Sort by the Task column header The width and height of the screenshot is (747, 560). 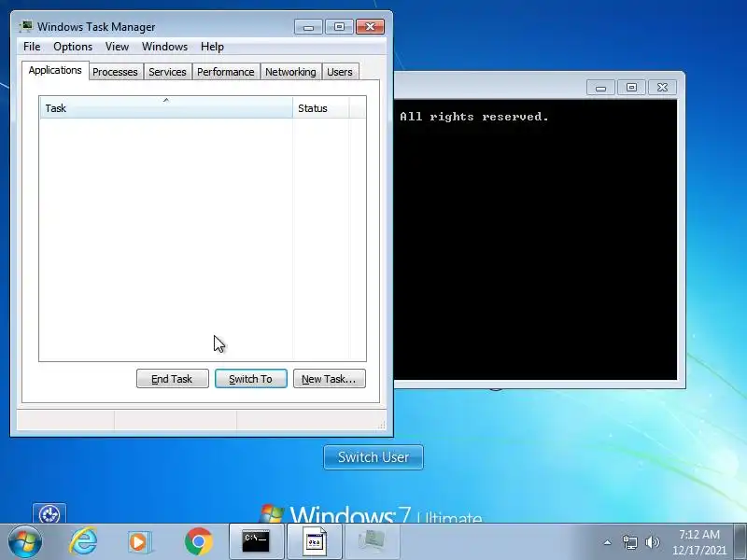[x=166, y=107]
